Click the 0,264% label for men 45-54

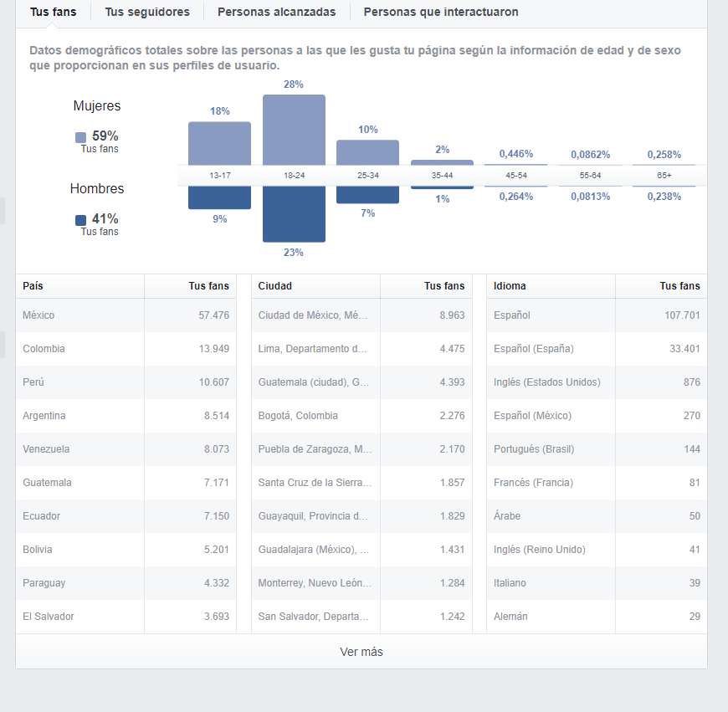tap(515, 197)
